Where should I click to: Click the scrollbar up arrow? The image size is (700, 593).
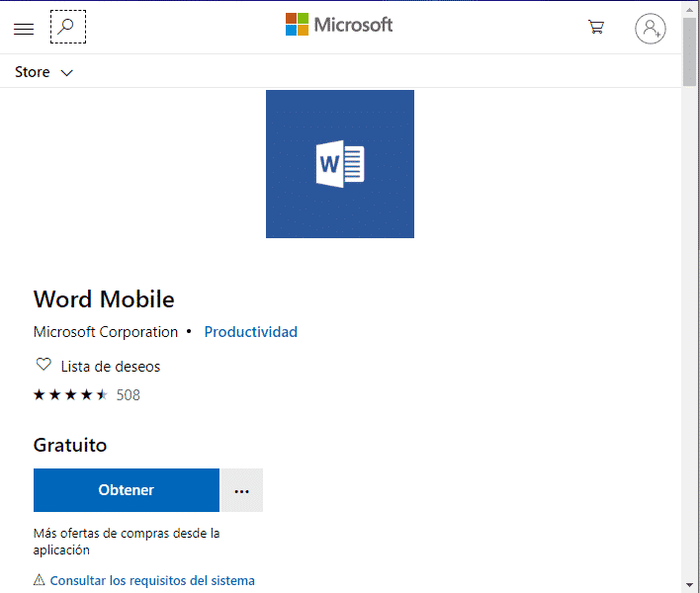pos(690,8)
